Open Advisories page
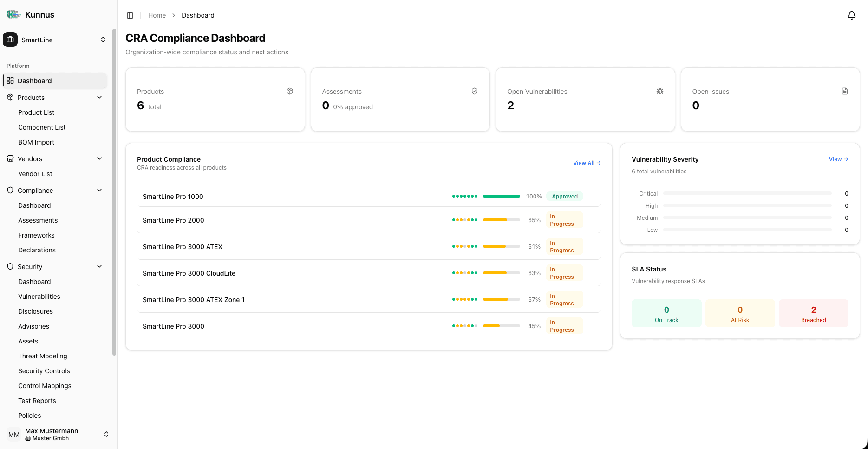This screenshot has width=868, height=449. coord(33,326)
